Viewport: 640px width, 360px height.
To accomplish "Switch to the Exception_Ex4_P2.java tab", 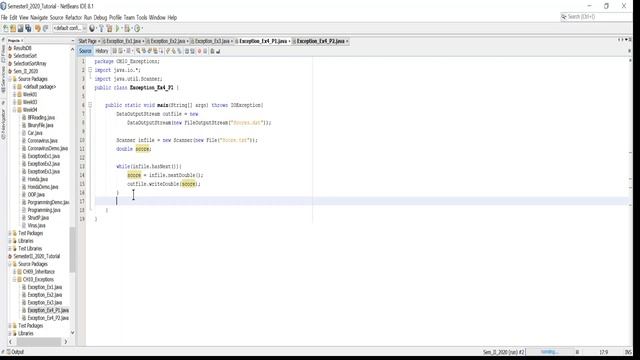I will point(320,41).
